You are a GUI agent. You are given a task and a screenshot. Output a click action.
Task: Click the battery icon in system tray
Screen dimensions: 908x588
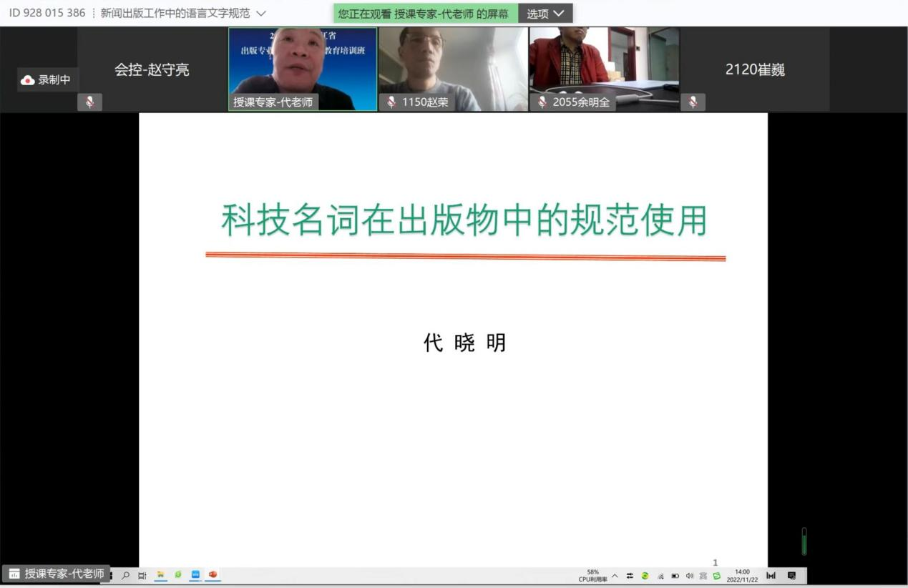[675, 576]
